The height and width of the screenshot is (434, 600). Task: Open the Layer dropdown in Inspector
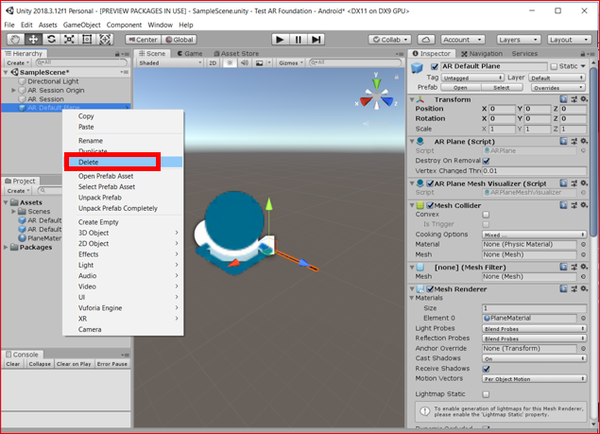[557, 78]
